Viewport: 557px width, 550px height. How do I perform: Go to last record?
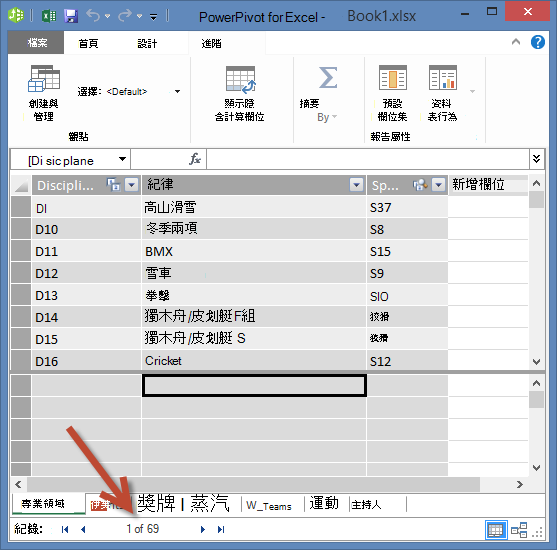tap(221, 529)
